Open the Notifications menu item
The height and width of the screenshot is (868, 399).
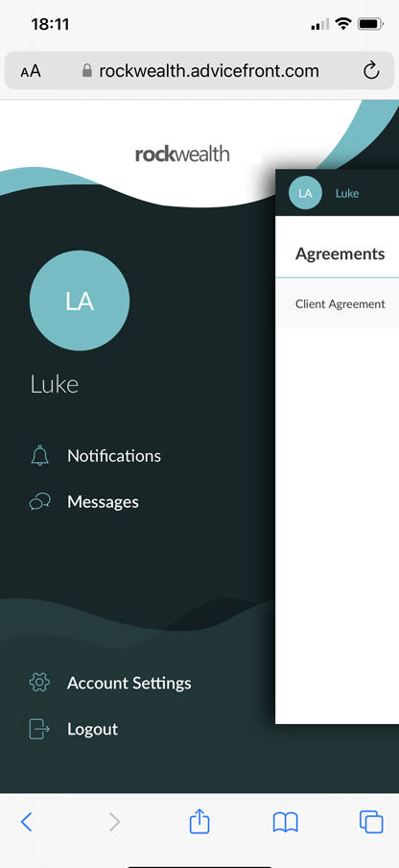click(114, 455)
